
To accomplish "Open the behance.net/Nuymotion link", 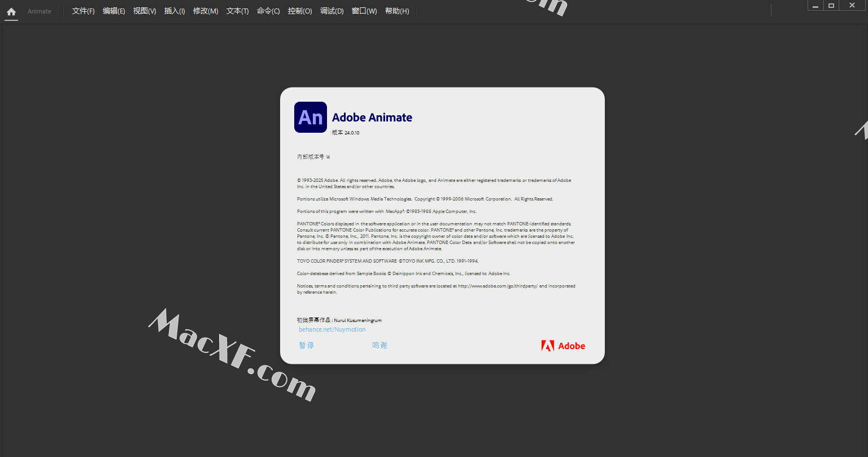I will pos(332,329).
